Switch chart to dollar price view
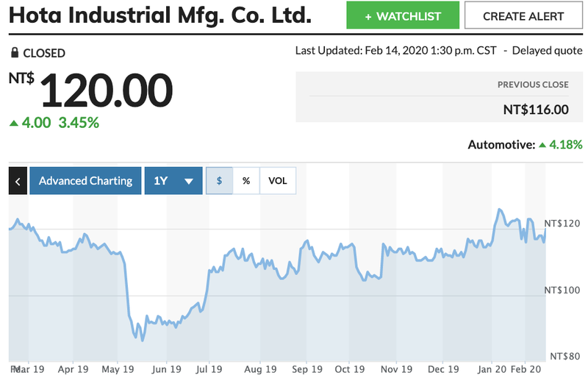Viewport: 588px width, 378px height. pos(219,181)
